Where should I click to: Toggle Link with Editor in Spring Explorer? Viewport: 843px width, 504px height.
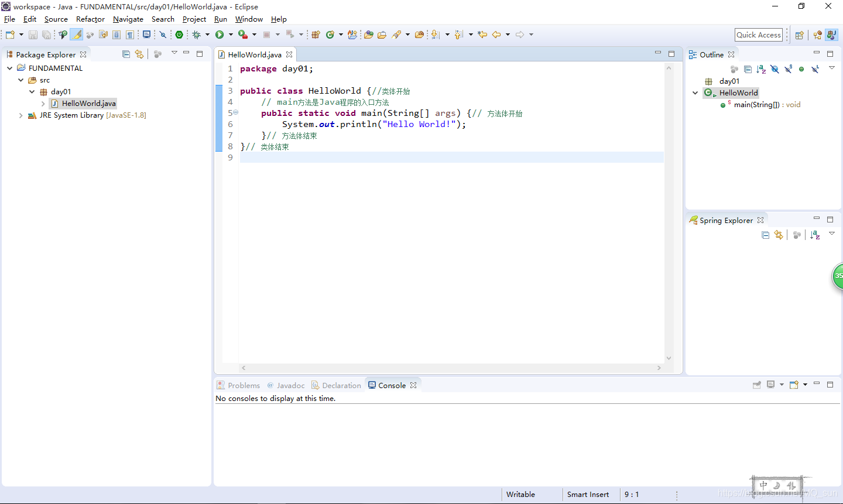pos(779,235)
